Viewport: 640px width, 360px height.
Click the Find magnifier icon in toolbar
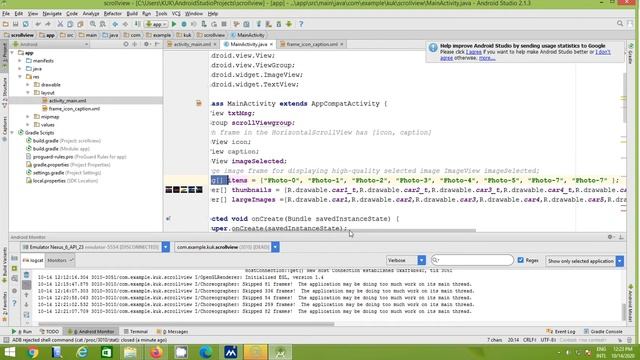(x=93, y=24)
